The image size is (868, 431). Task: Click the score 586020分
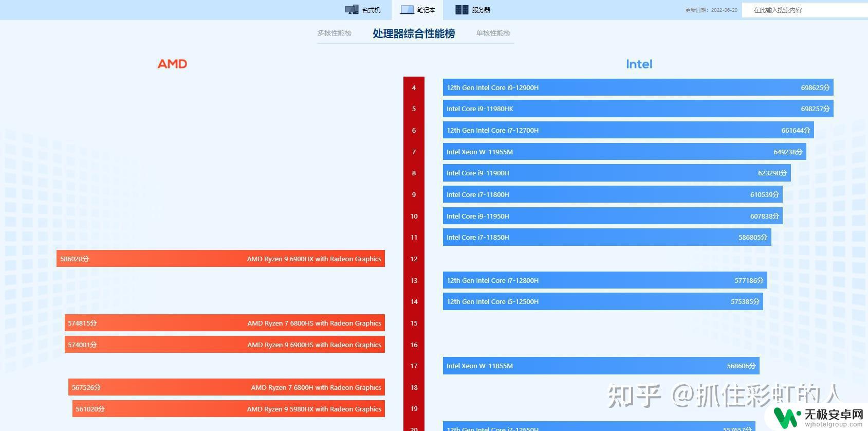coord(75,259)
